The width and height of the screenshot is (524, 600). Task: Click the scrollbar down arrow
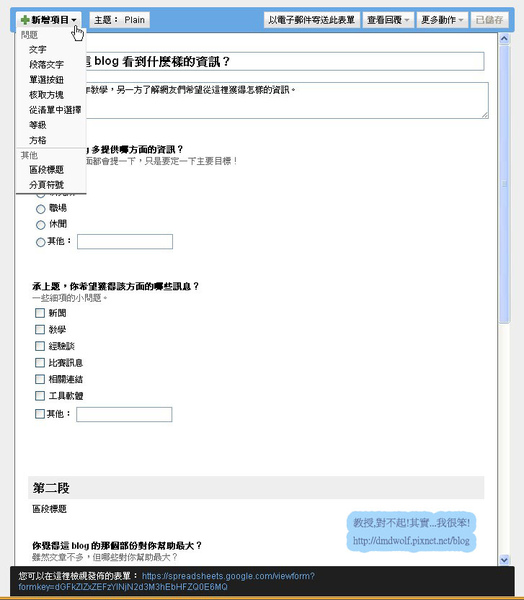pyautogui.click(x=504, y=560)
